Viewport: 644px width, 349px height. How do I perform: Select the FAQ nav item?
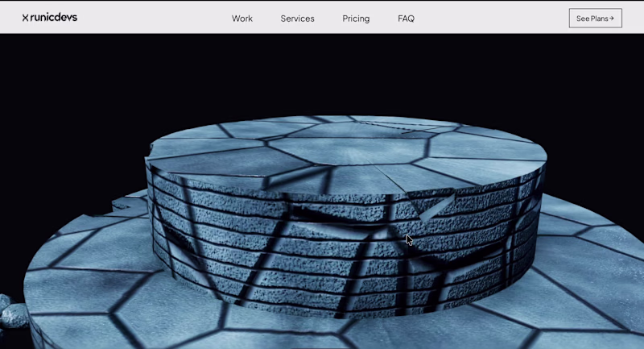406,19
